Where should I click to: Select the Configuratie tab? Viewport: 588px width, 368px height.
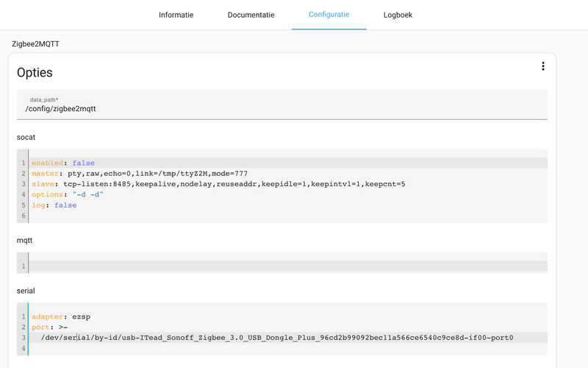click(329, 15)
